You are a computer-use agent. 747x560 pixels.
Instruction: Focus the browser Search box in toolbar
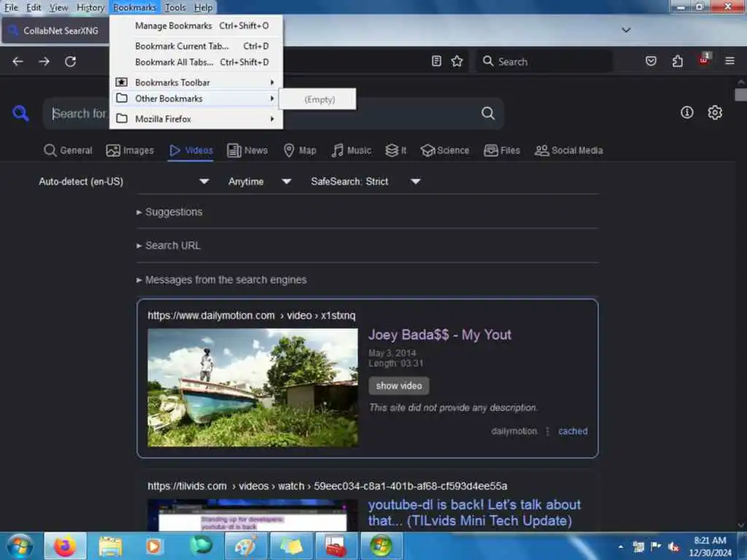pyautogui.click(x=544, y=61)
